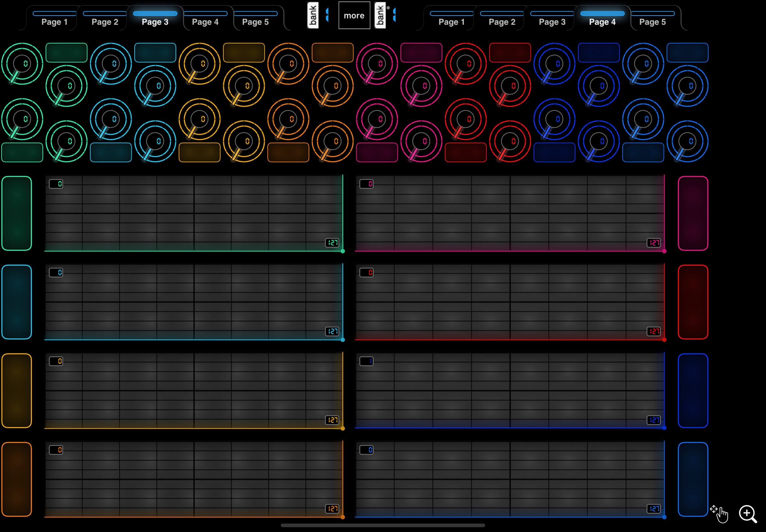Click the left 'bank' button
The image size is (766, 532).
pos(313,15)
